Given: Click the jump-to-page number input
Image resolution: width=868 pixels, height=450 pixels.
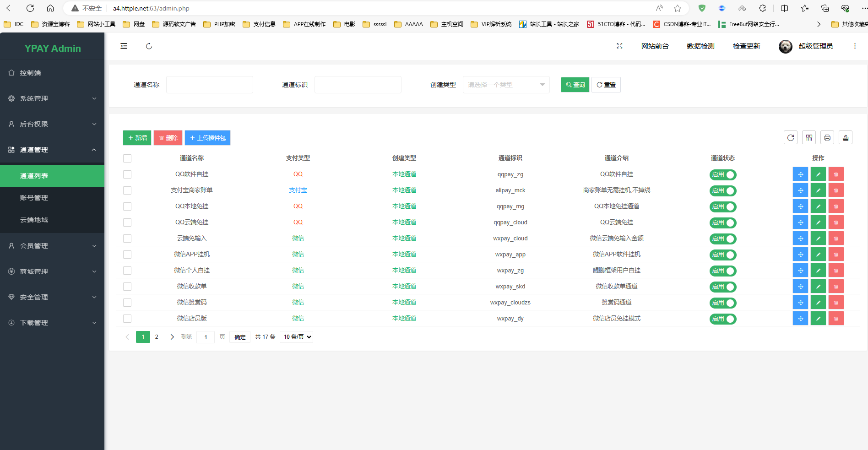Looking at the screenshot, I should tap(206, 337).
